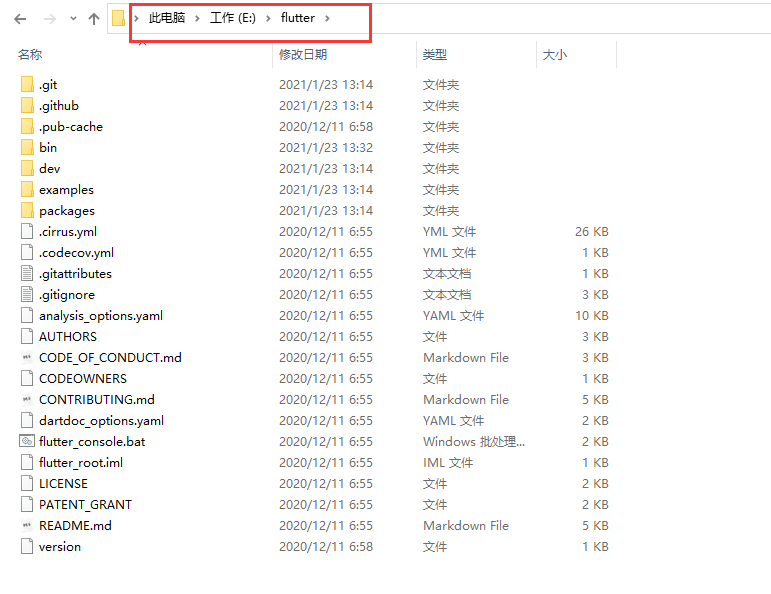Click the flutter_console.bat file name
Screen dimensions: 771x594
tap(92, 442)
